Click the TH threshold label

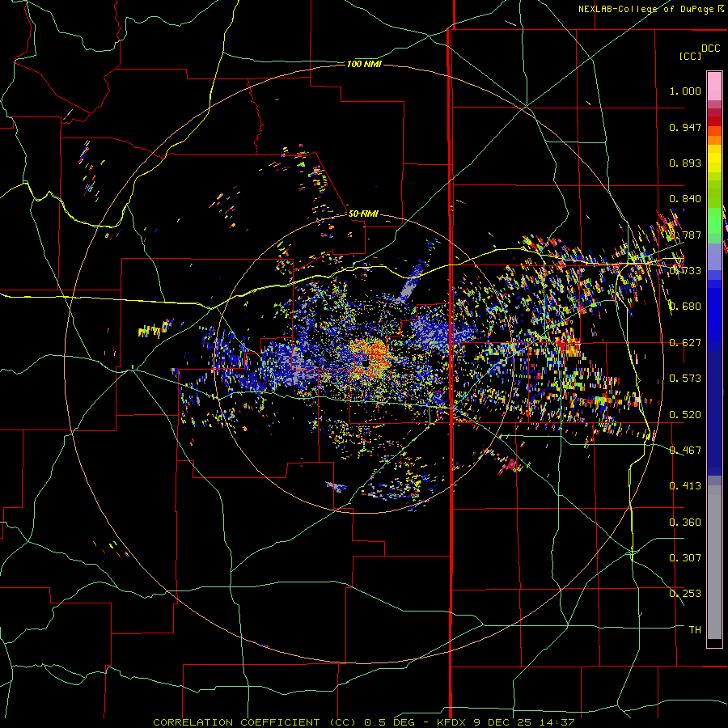(x=695, y=630)
